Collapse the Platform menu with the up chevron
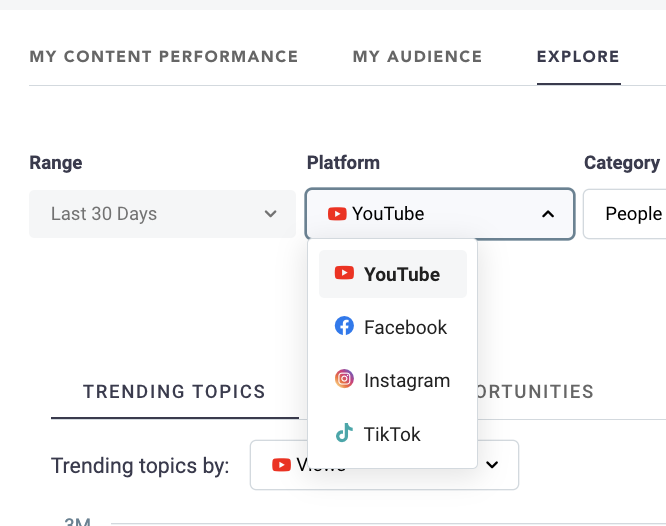Viewport: 666px width, 526px height. pyautogui.click(x=548, y=214)
